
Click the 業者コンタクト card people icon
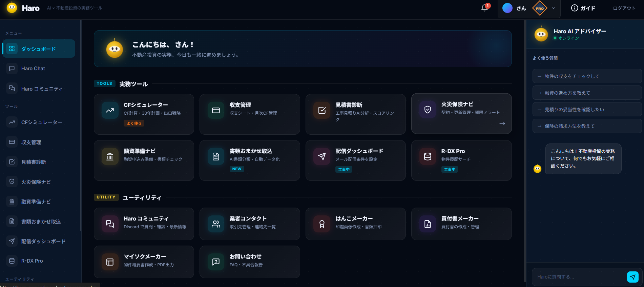[x=216, y=224]
